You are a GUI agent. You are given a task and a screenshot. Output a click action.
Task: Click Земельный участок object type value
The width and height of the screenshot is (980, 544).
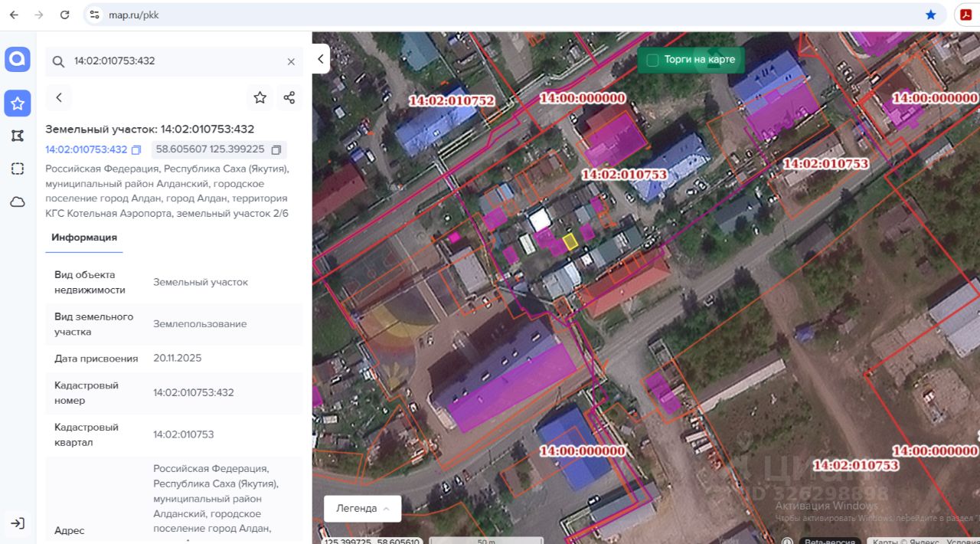point(201,282)
